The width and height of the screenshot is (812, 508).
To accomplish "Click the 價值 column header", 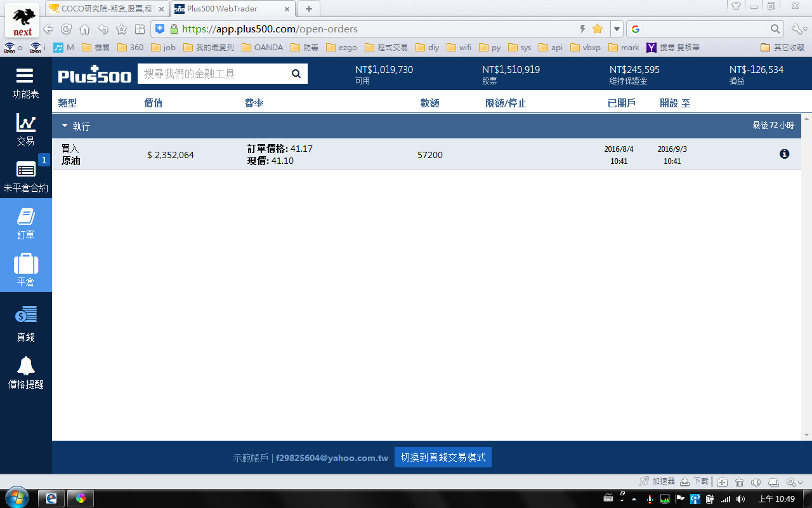I will point(154,103).
